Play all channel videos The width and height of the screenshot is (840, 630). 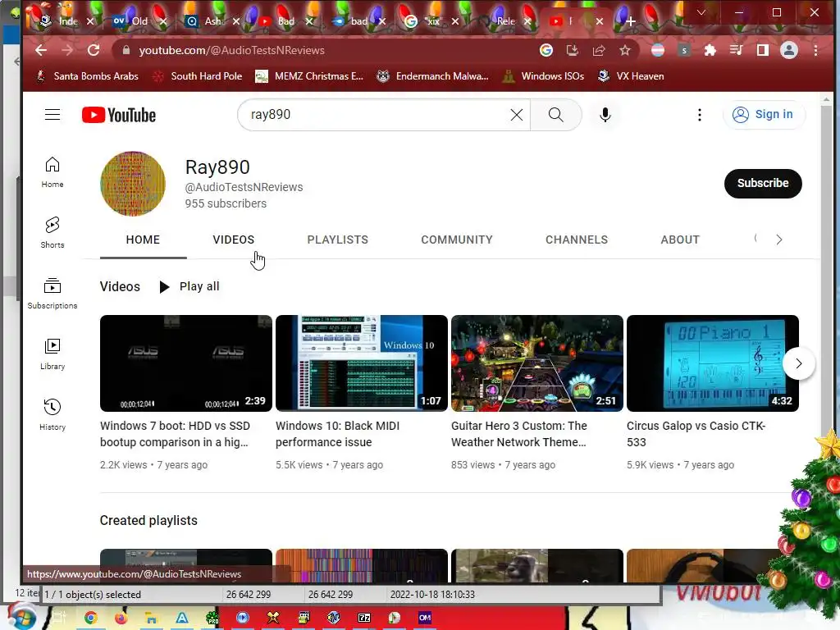189,286
